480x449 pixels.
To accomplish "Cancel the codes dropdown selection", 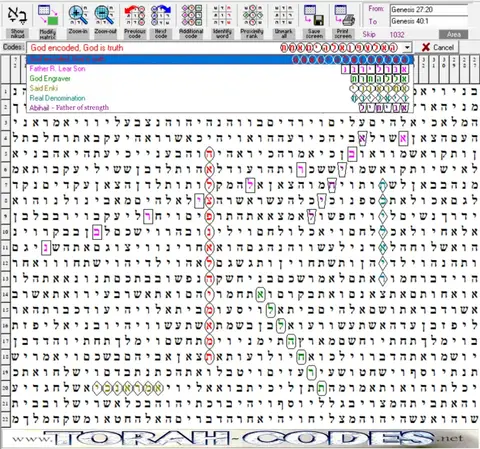I will click(437, 47).
